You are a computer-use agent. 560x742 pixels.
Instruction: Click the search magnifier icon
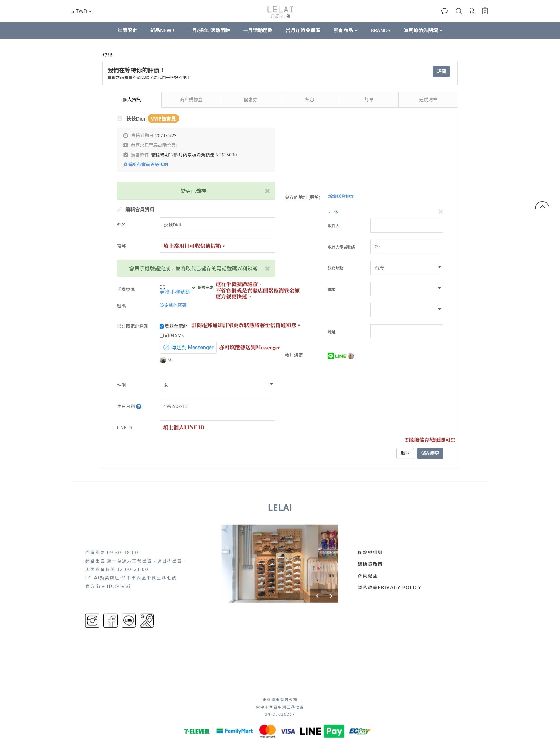point(459,11)
